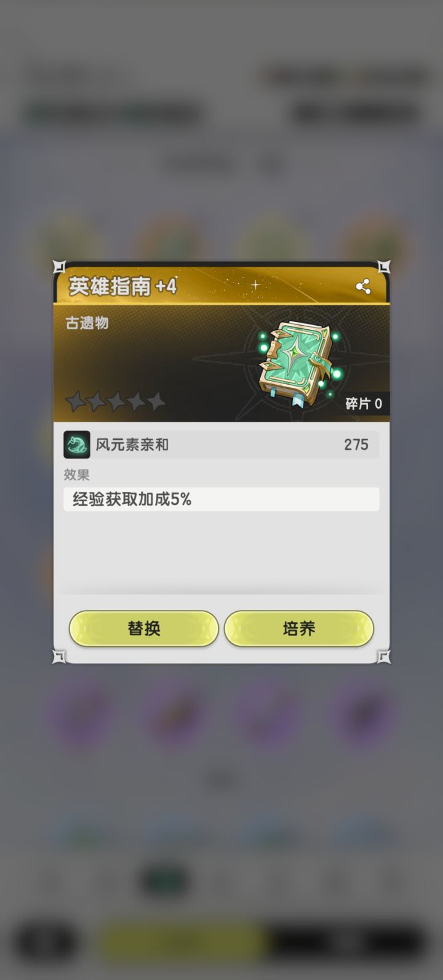Tap the 效果 section label
This screenshot has width=443, height=980.
pos(77,475)
